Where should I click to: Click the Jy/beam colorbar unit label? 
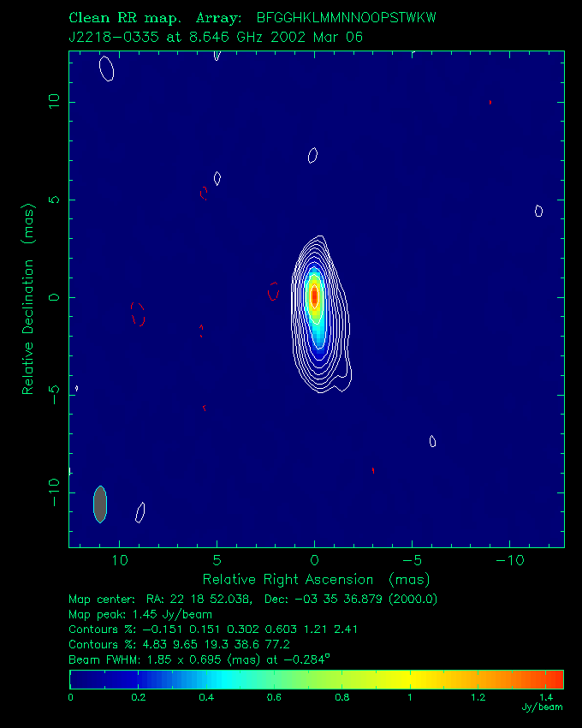pyautogui.click(x=542, y=707)
